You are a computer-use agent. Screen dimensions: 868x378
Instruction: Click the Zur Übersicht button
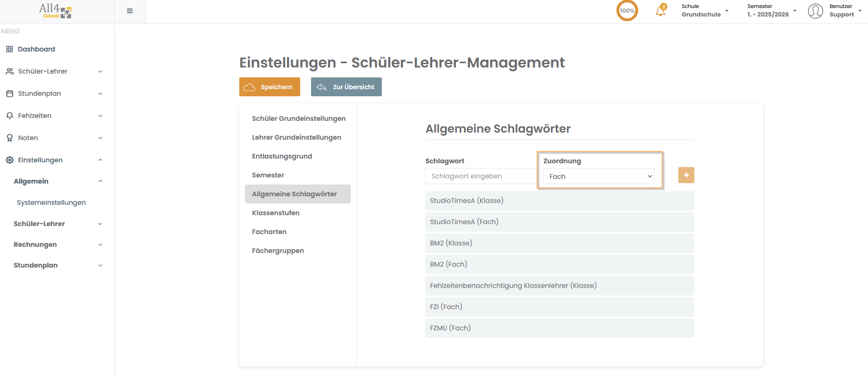point(346,87)
